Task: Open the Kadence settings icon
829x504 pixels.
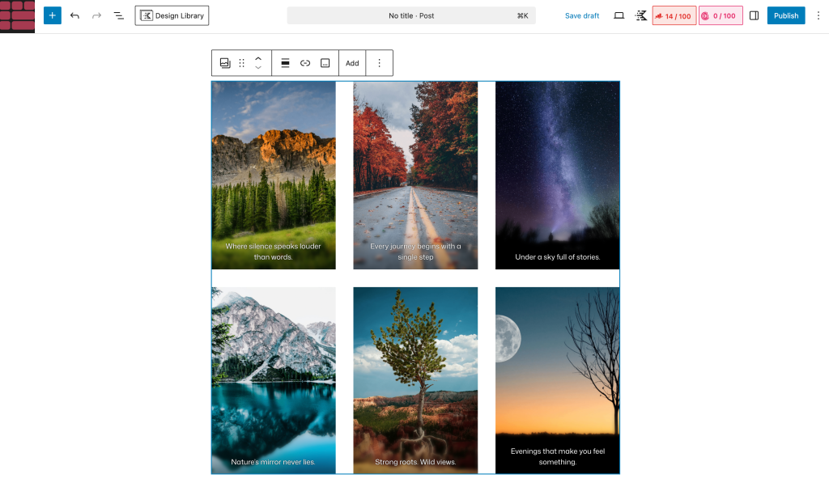Action: tap(641, 15)
